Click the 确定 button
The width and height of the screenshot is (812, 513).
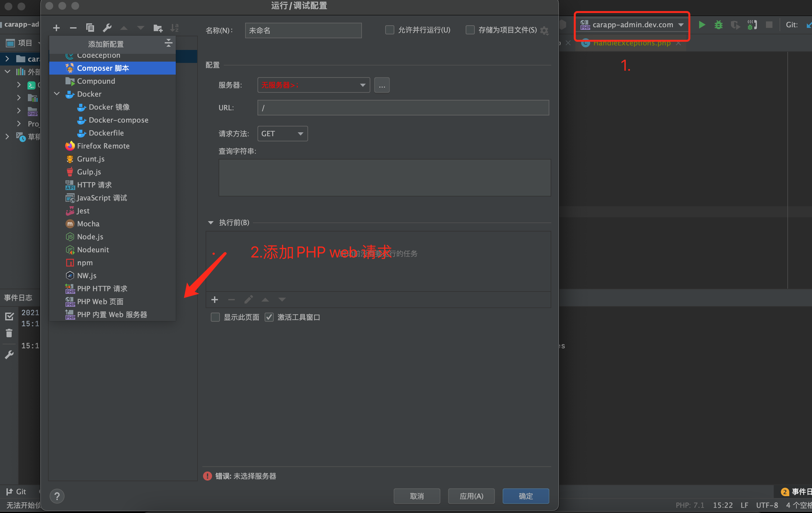pos(525,496)
